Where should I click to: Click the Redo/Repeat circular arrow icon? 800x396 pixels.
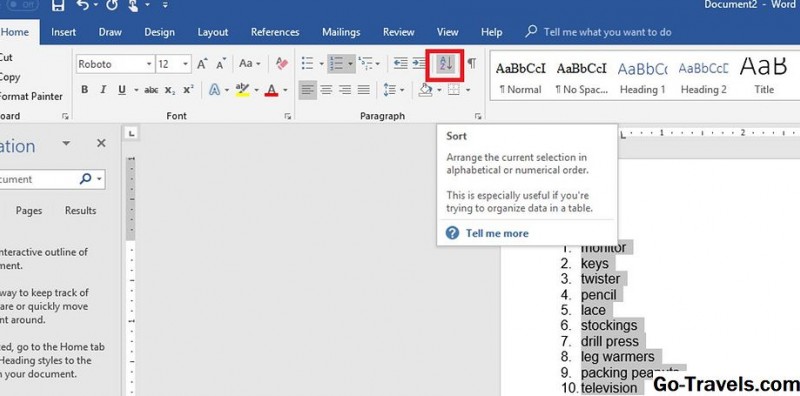point(112,6)
